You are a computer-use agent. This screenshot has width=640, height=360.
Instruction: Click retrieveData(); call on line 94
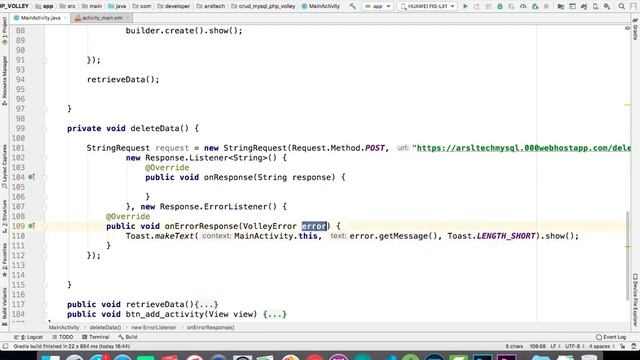tap(123, 80)
